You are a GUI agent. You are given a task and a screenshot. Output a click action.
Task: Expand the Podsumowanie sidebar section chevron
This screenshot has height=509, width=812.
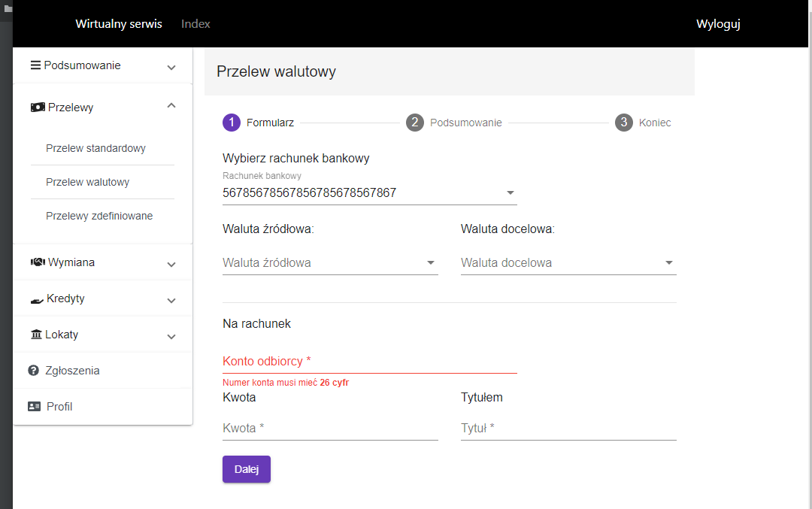click(x=171, y=68)
